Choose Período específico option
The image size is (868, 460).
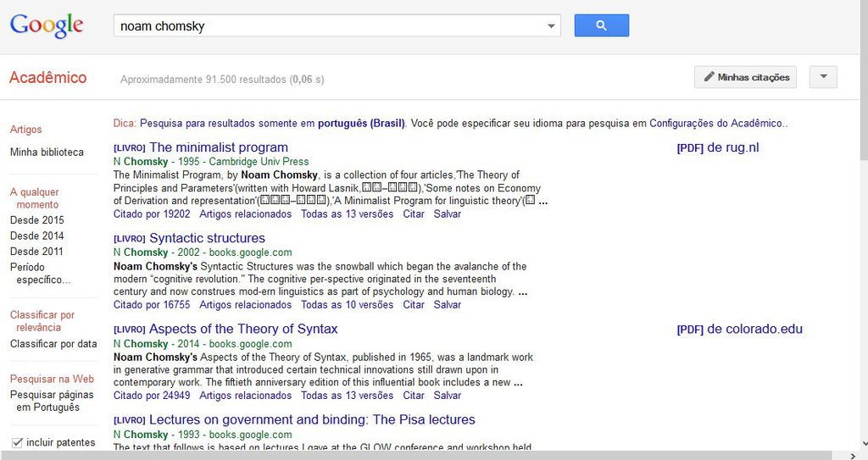pos(41,274)
